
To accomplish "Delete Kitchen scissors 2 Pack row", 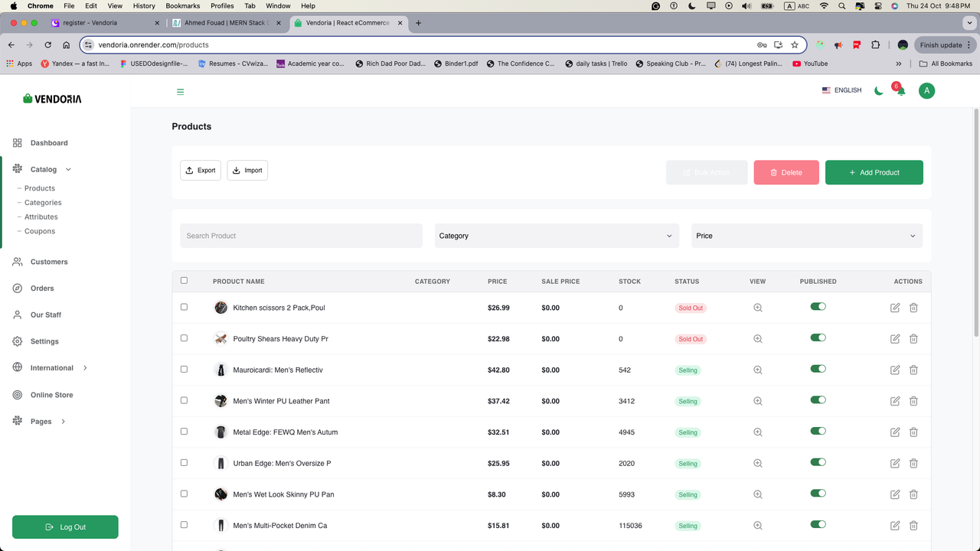I will click(x=913, y=308).
